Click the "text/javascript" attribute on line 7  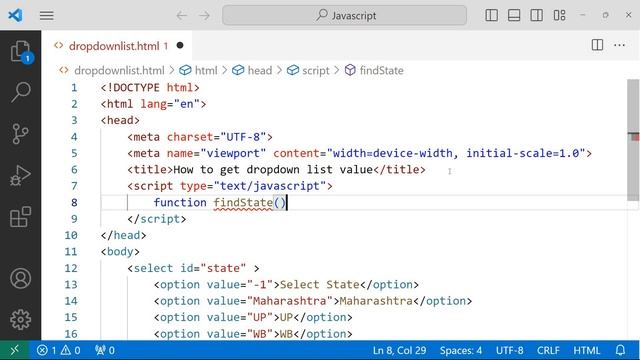tap(270, 186)
